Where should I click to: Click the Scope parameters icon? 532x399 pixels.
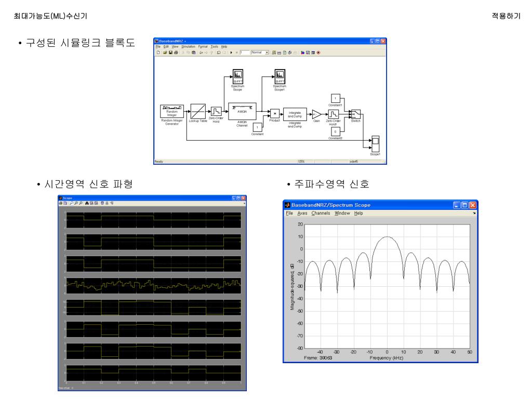[x=65, y=203]
